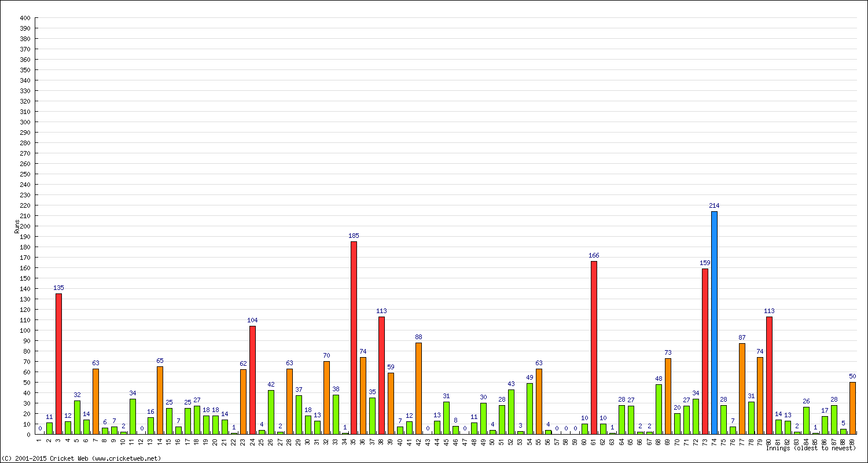Click the green bar labeled 43
The width and height of the screenshot is (868, 463).
[x=511, y=412]
